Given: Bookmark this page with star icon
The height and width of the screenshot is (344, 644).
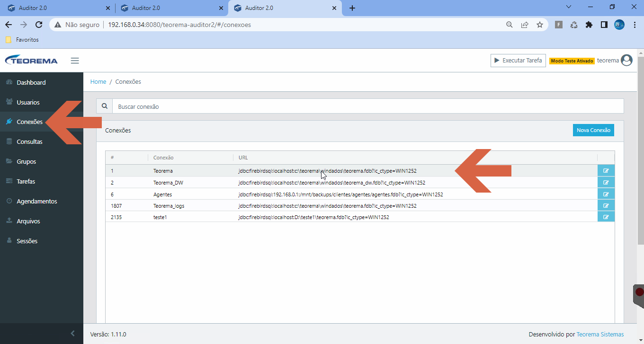Looking at the screenshot, I should click(540, 25).
